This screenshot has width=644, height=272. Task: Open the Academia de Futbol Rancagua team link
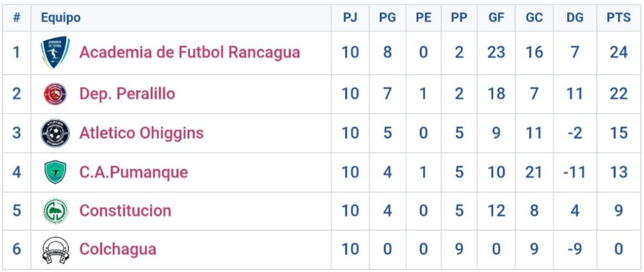(x=189, y=52)
